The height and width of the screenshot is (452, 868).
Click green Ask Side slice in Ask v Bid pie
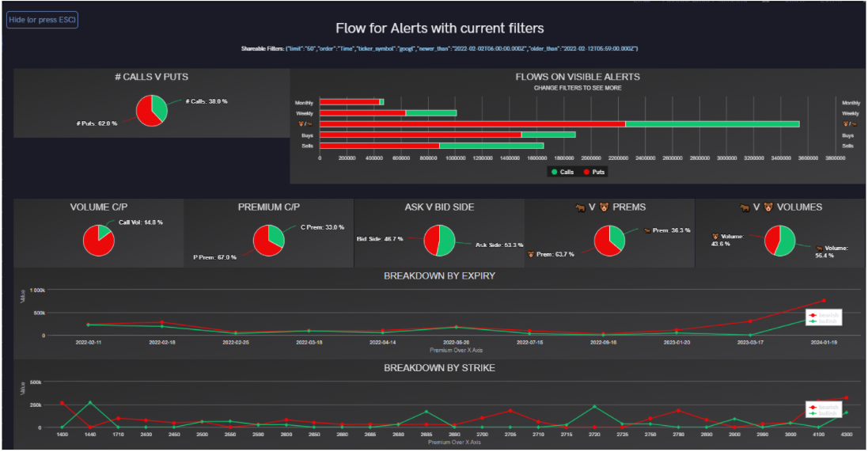(x=446, y=241)
